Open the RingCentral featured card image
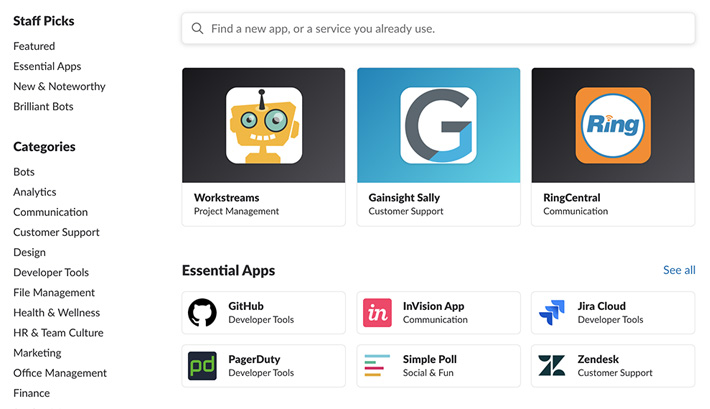This screenshot has height=409, width=710. (612, 125)
